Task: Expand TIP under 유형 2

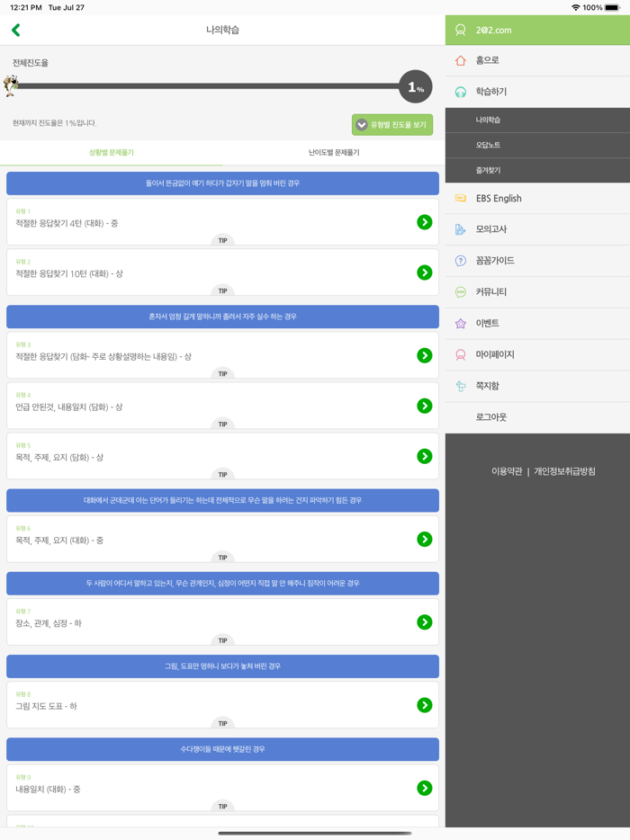Action: click(x=222, y=290)
